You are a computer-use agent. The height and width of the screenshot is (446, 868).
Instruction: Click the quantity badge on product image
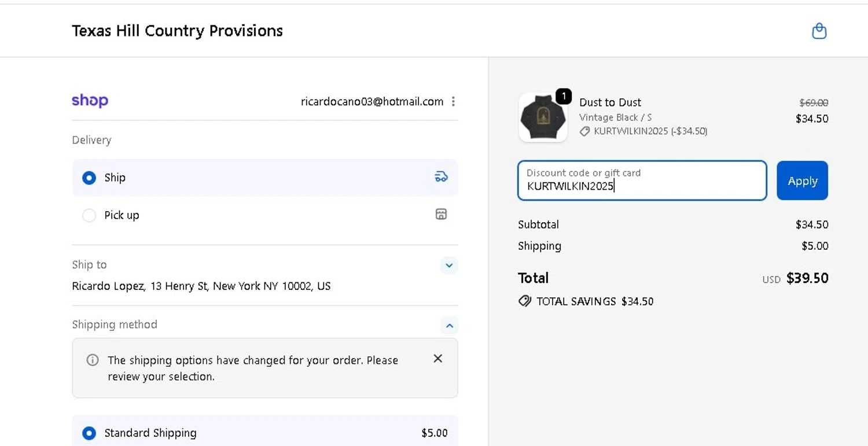564,96
